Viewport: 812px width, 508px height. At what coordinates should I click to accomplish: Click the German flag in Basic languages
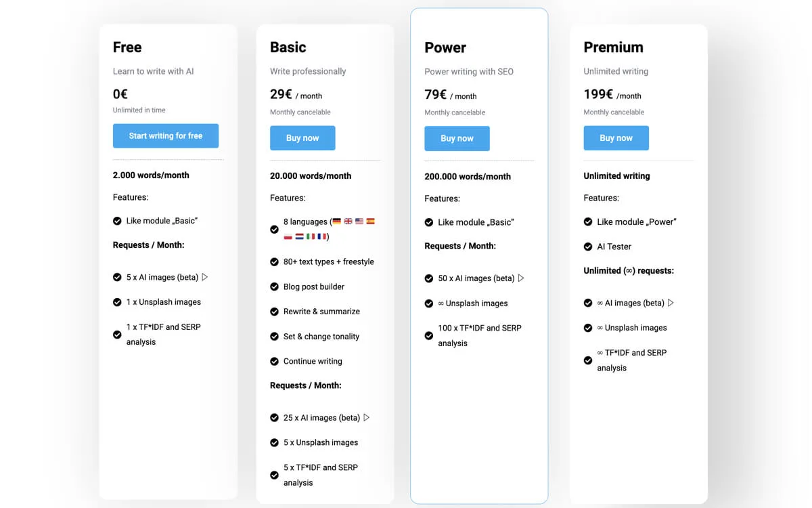(x=337, y=221)
